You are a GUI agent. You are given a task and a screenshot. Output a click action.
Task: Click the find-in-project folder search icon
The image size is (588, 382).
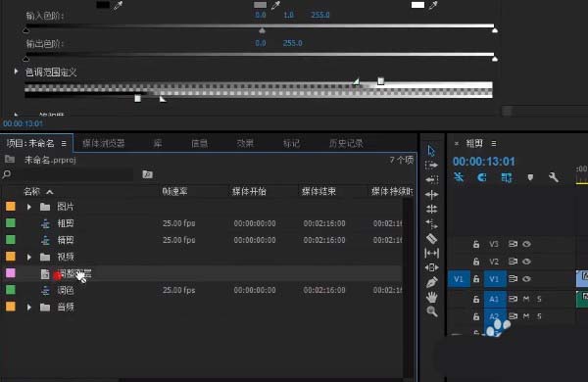(147, 174)
